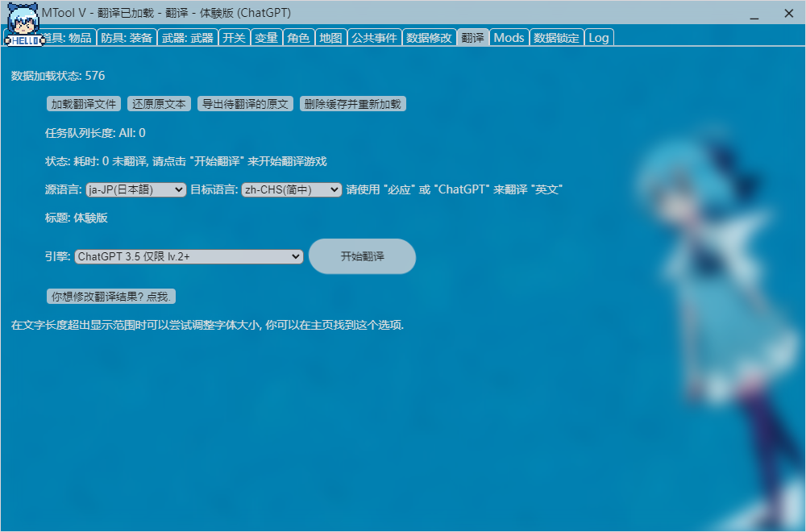
Task: Click the font size tip at bottom
Action: pos(208,325)
